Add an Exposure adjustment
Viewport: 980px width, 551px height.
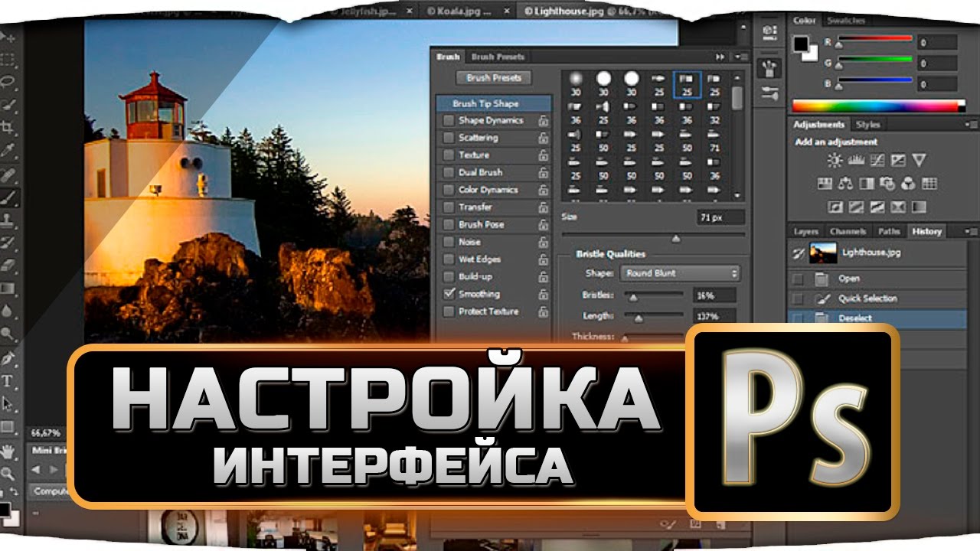[898, 160]
